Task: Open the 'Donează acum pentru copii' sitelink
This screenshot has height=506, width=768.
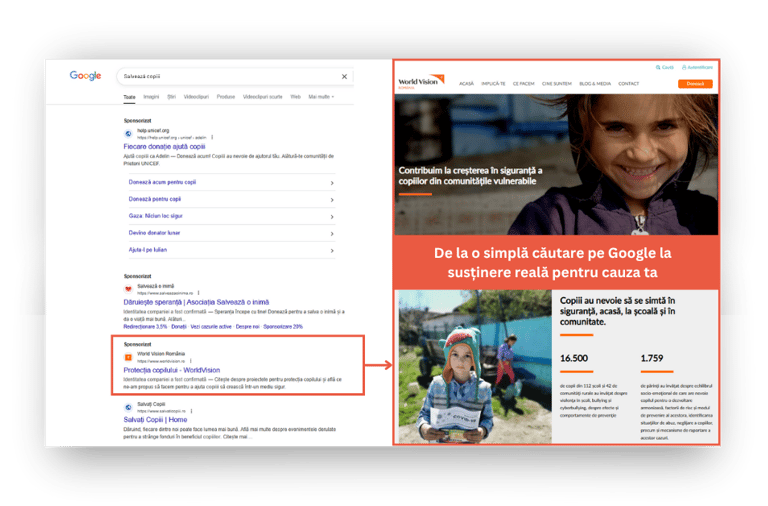Action: point(162,182)
